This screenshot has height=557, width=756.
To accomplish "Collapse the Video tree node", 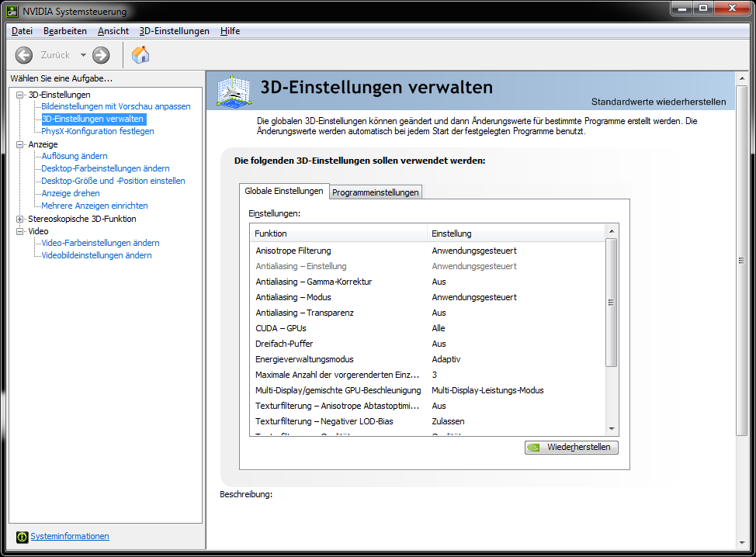I will coord(19,231).
